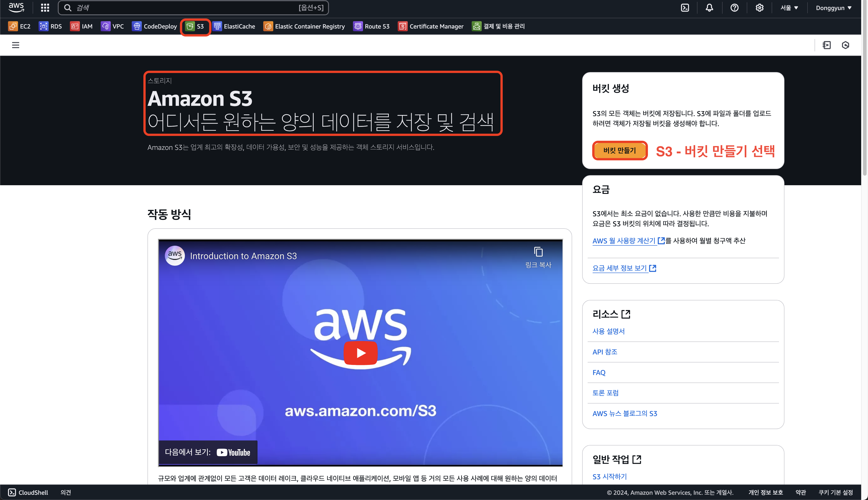This screenshot has height=500, width=868.
Task: Play the Introduction to Amazon S3 video
Action: click(360, 353)
